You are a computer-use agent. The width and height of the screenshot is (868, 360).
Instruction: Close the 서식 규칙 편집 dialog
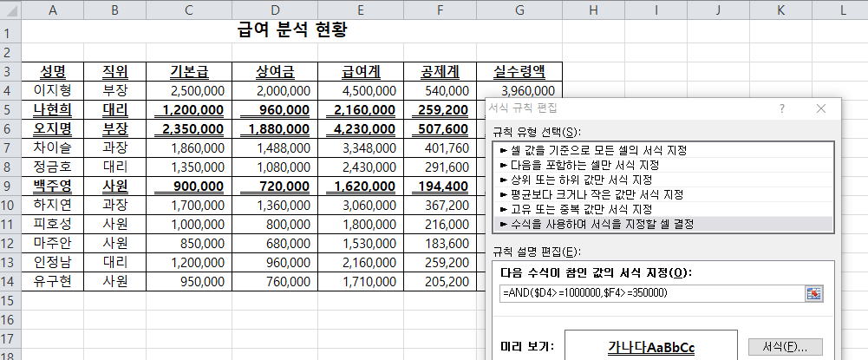click(x=821, y=108)
